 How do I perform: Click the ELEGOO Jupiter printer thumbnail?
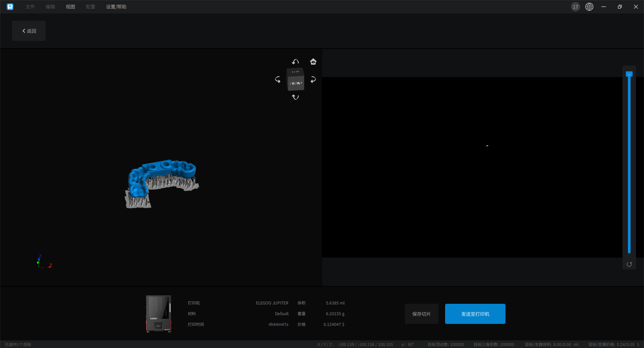(x=159, y=314)
